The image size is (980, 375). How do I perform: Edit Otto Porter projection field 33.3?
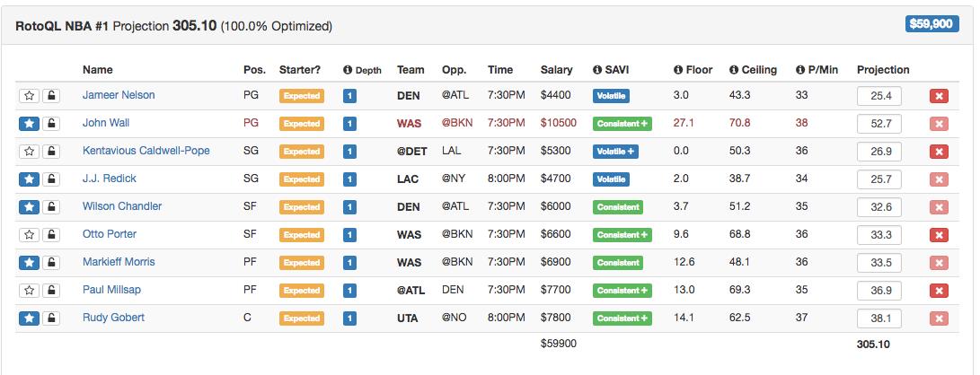(x=878, y=235)
